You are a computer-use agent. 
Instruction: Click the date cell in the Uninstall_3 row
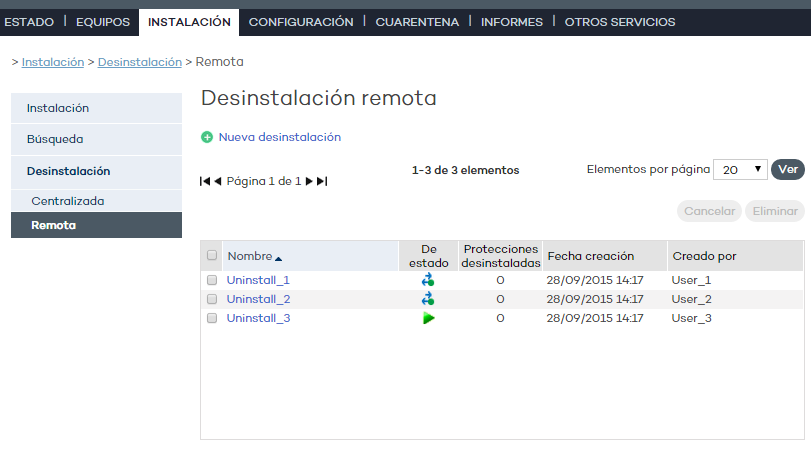595,318
